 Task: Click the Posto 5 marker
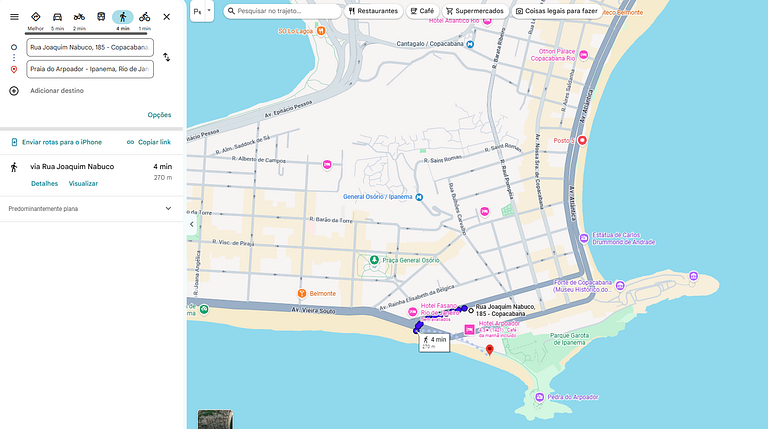pyautogui.click(x=582, y=141)
